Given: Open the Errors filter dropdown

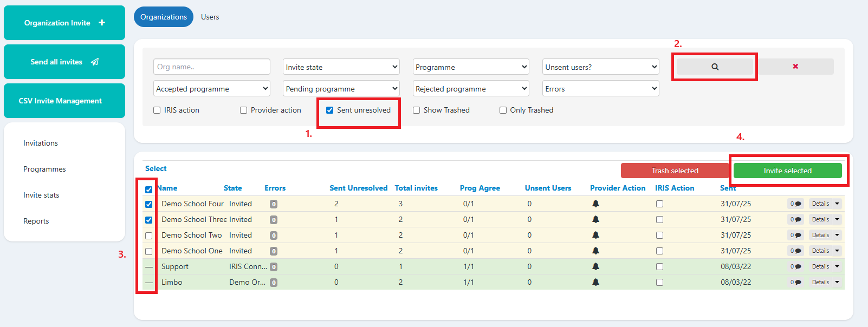Looking at the screenshot, I should click(601, 88).
